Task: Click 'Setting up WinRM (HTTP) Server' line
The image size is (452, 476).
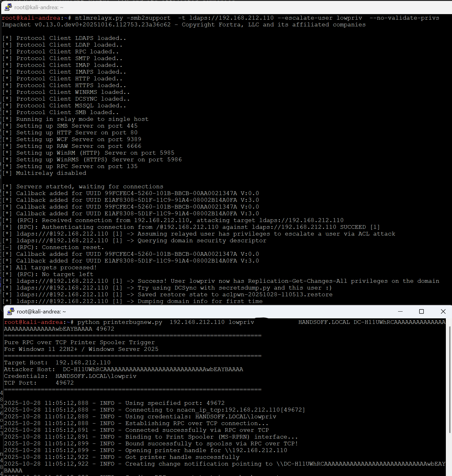Action: click(88, 153)
